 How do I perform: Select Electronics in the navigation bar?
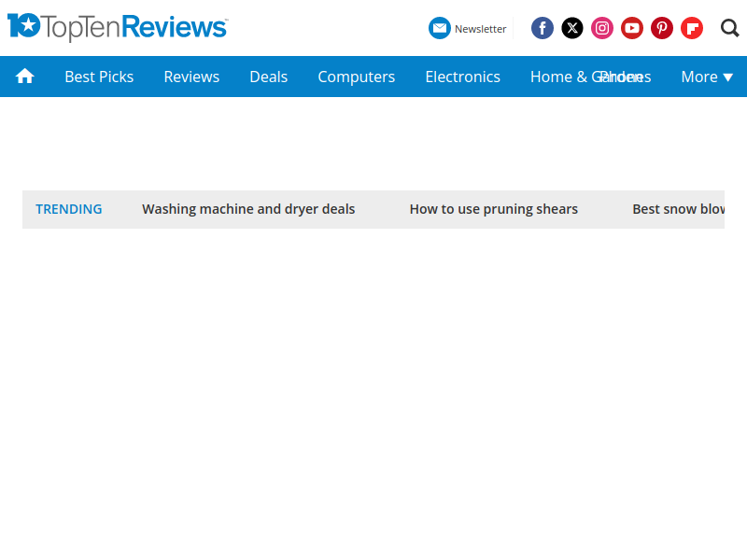462,77
